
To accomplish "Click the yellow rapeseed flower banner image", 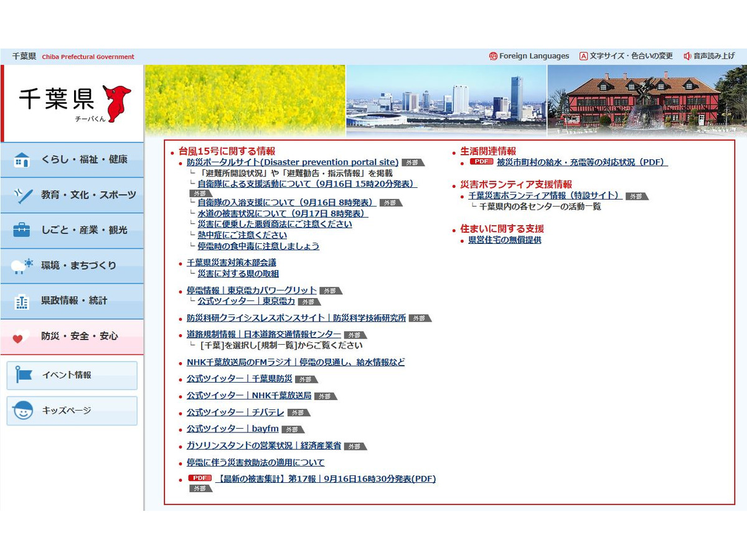I will pyautogui.click(x=245, y=100).
